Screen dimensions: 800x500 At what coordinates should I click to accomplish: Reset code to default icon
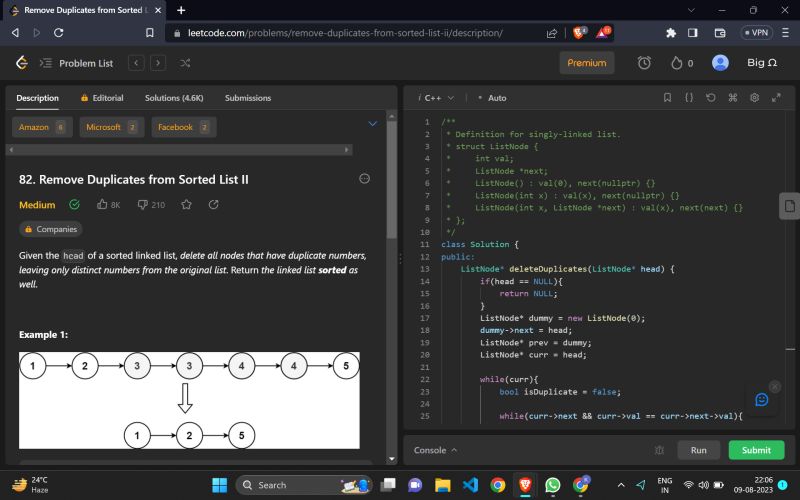click(711, 97)
